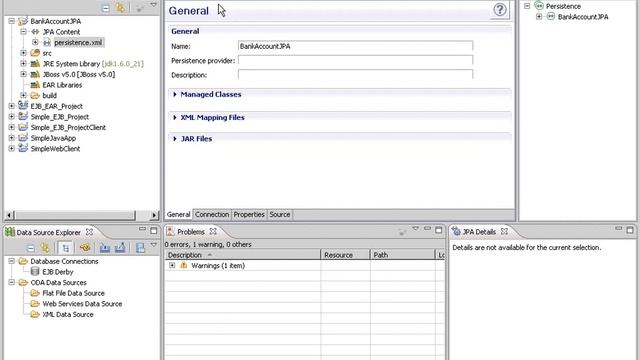Open Data Source Explorer view menu

(153, 245)
